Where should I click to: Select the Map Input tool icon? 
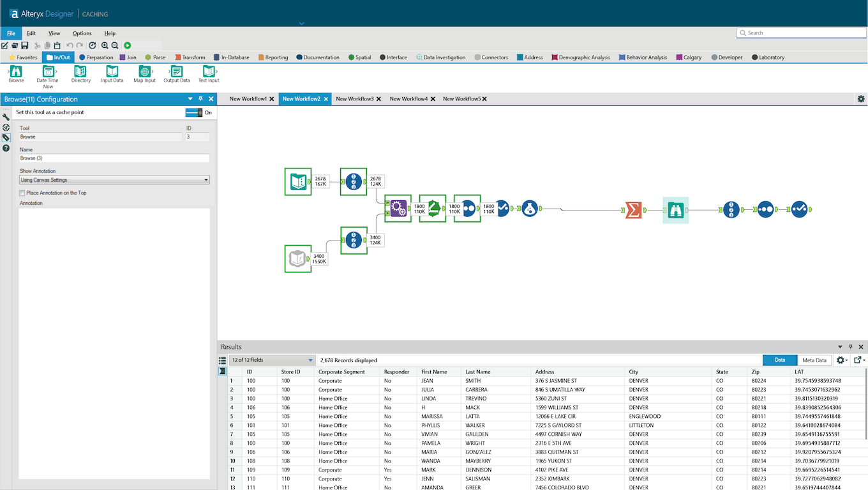(x=144, y=71)
